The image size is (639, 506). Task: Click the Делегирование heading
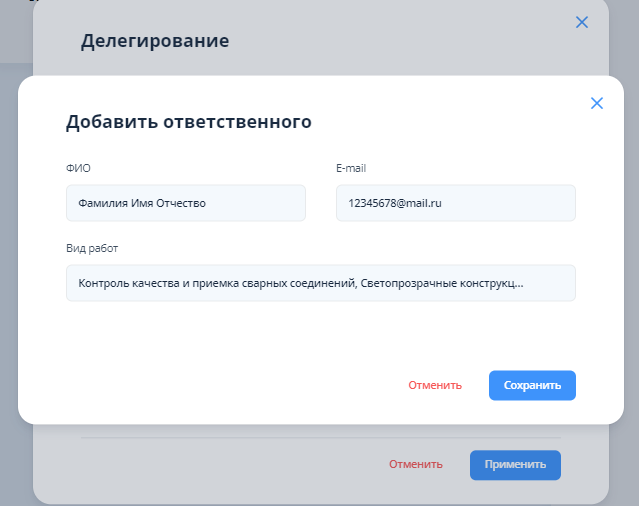[155, 41]
